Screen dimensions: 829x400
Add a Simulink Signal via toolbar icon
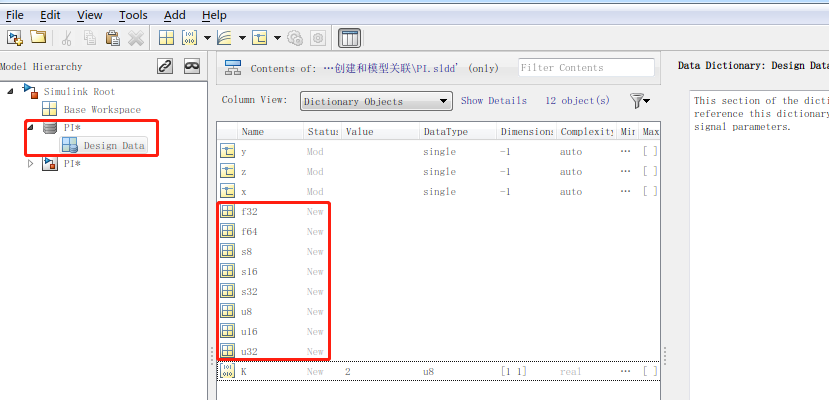(x=260, y=38)
